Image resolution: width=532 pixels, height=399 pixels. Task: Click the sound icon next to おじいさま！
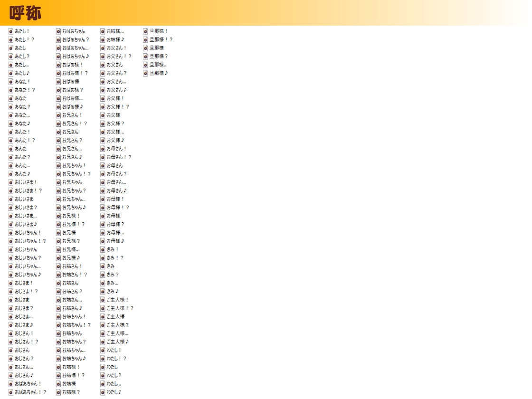pos(10,182)
